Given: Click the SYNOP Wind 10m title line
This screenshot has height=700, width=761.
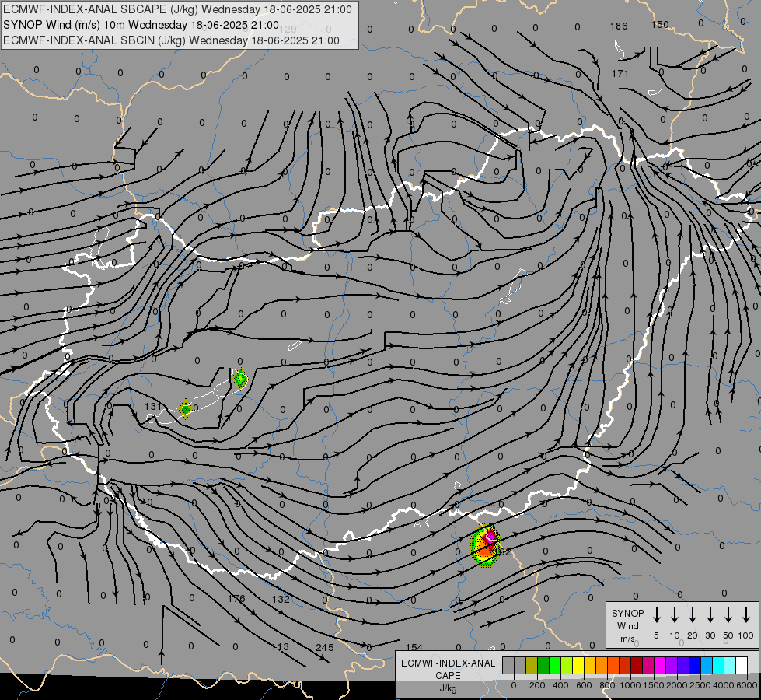Looking at the screenshot, I should pos(141,25).
